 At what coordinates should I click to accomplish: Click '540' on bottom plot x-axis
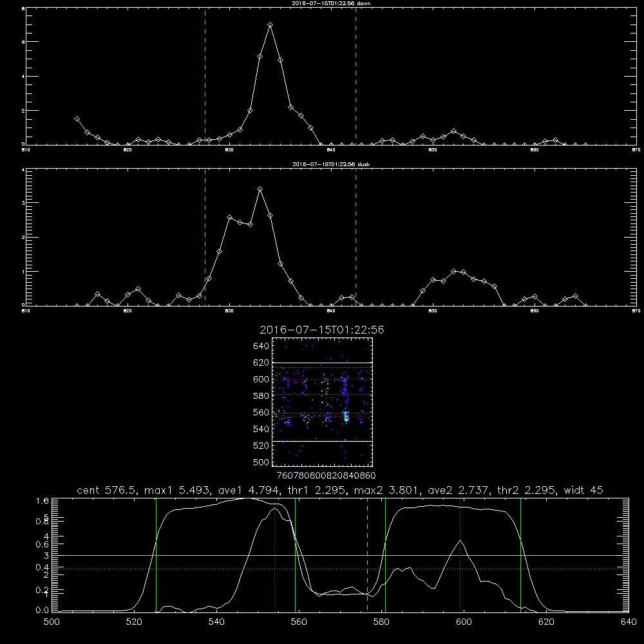216,622
